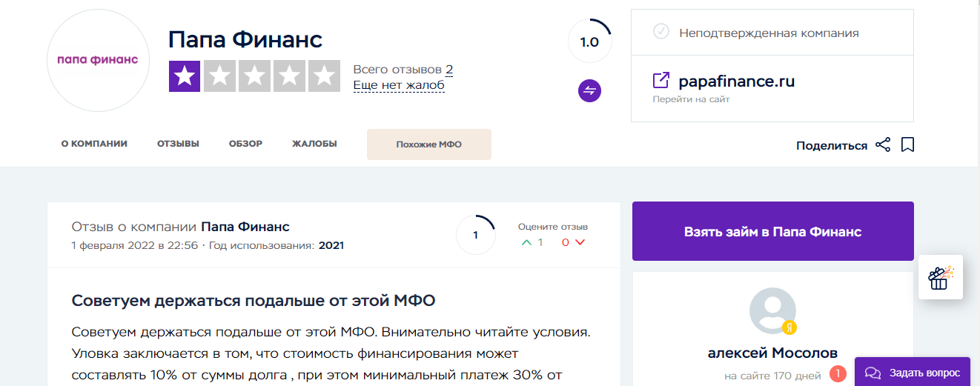The image size is (980, 386).
Task: Open the алексей Мосолов profile name
Action: 772,353
